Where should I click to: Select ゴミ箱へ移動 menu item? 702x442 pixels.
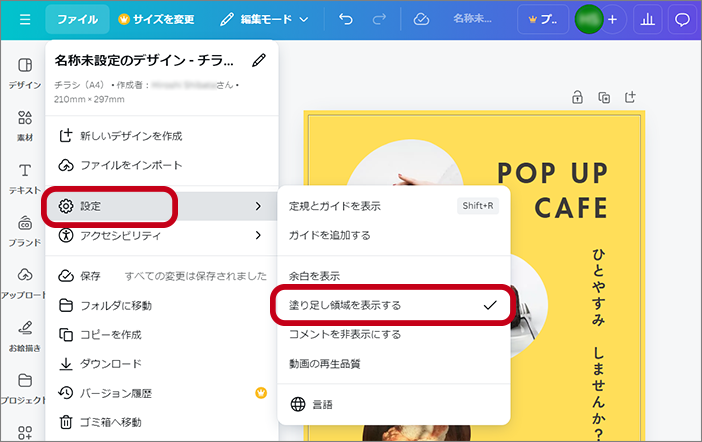coord(162,422)
